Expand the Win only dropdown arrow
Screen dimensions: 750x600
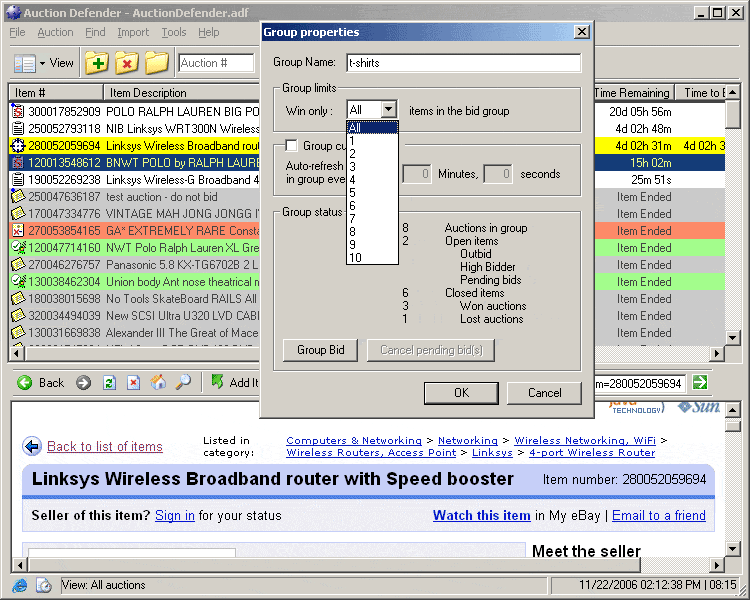[x=389, y=110]
